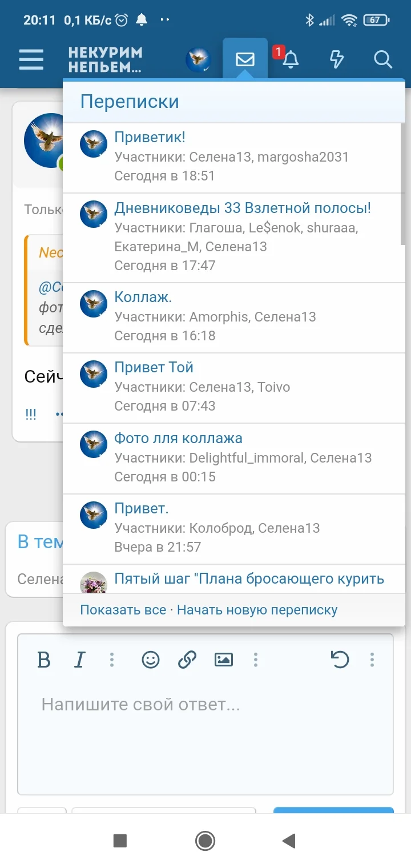The image size is (411, 868).
Task: Click the lightning bolt icon in the header
Action: pos(337,59)
